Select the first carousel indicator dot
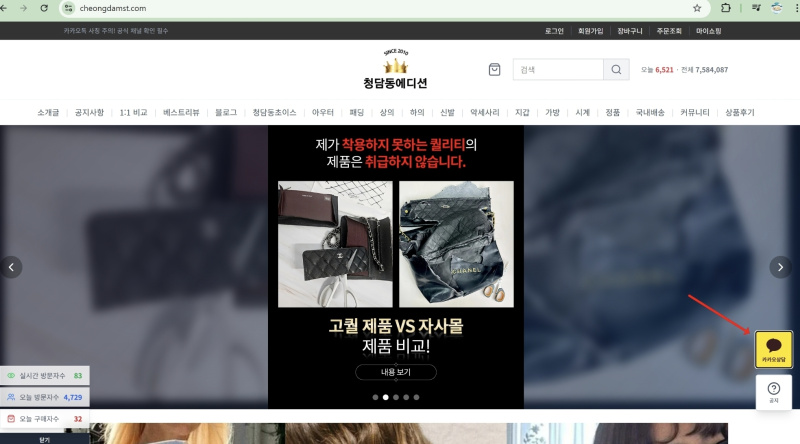 tap(375, 397)
